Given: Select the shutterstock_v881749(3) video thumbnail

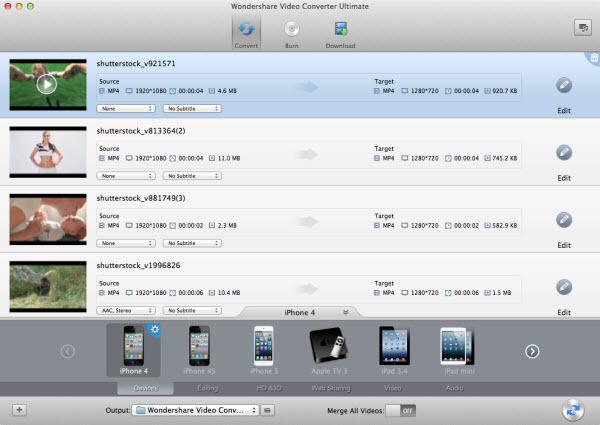Looking at the screenshot, I should 48,219.
